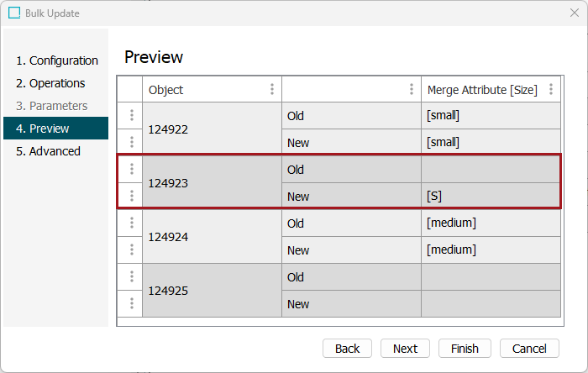Open the unnamed middle column's options menu
The height and width of the screenshot is (373, 588).
pos(411,90)
